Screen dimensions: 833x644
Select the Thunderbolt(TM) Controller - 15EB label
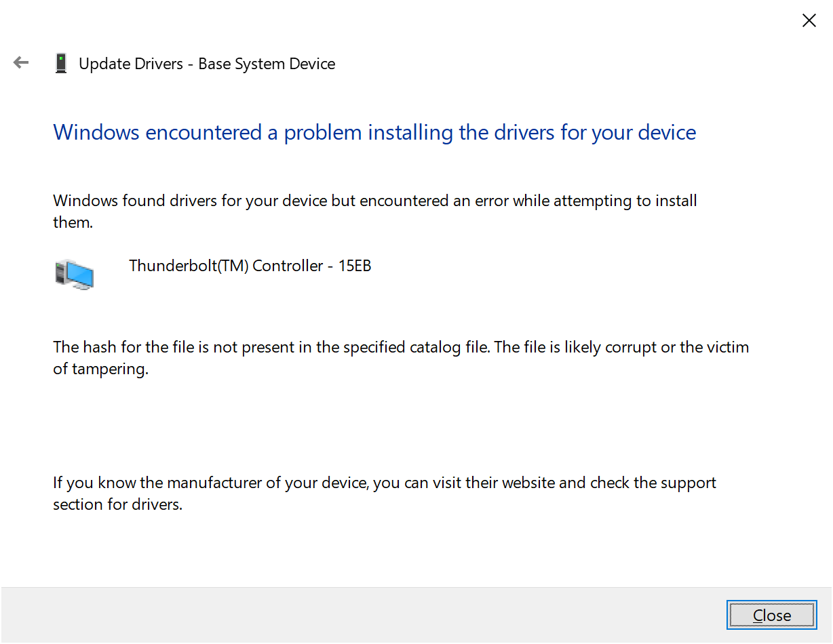[x=250, y=266]
